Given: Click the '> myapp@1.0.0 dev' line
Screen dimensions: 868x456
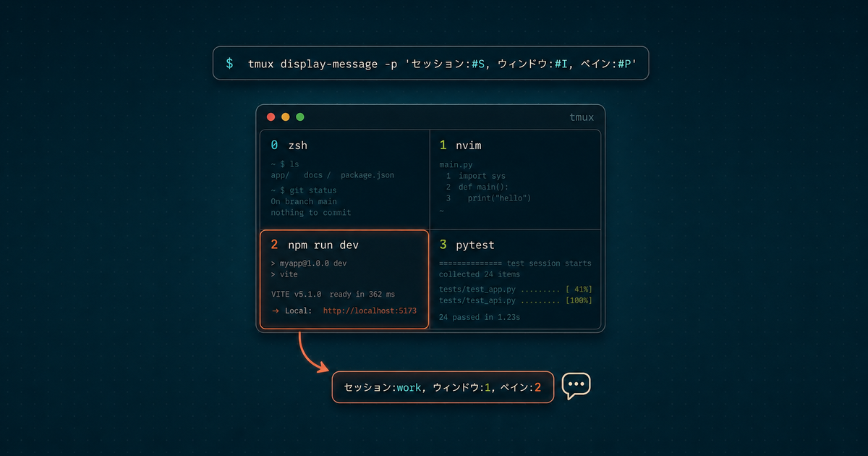Looking at the screenshot, I should [x=309, y=263].
